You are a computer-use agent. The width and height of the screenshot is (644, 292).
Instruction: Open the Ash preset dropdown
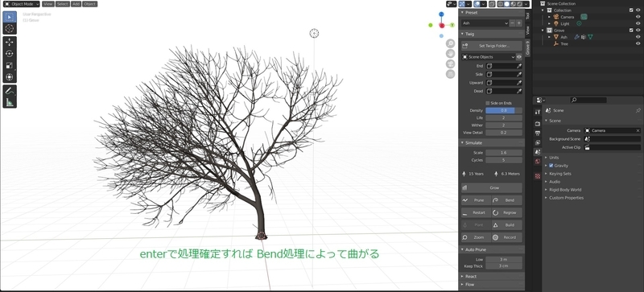[x=485, y=23]
